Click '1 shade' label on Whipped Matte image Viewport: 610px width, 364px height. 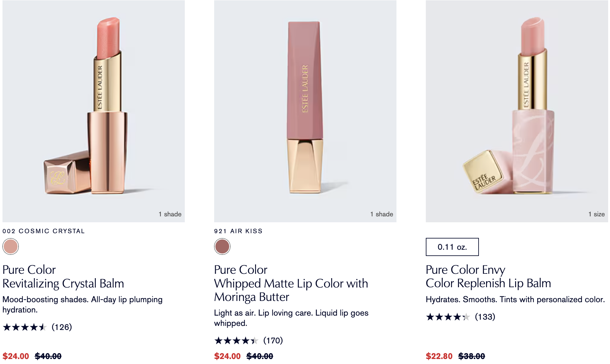click(x=381, y=214)
